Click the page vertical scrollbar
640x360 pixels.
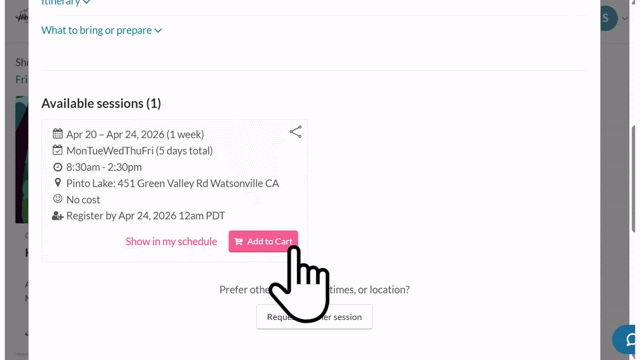(633, 179)
